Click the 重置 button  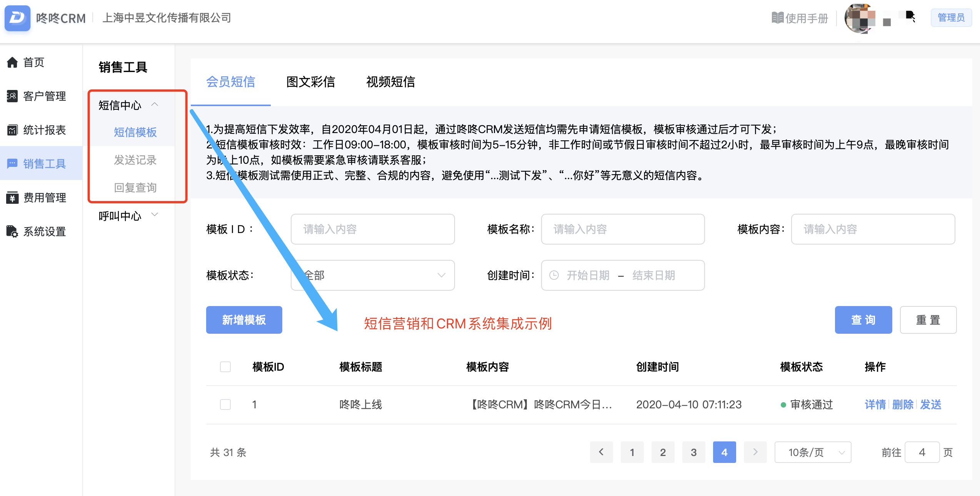click(928, 320)
